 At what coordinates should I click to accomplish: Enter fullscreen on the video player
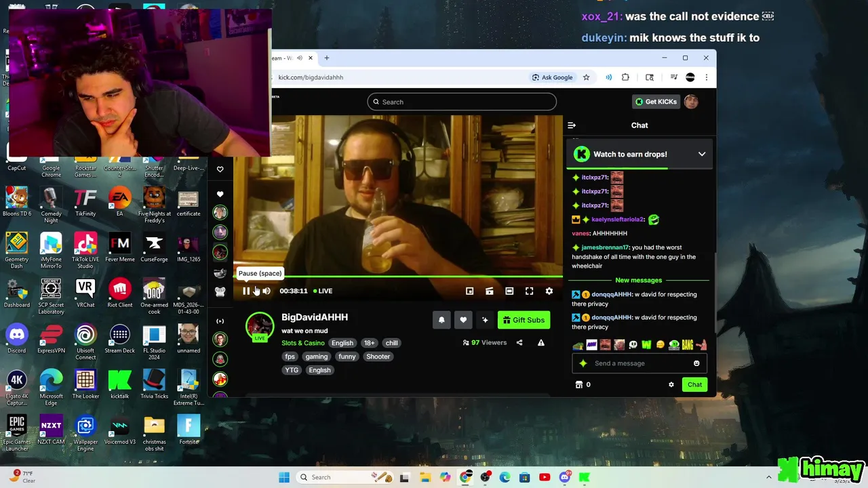530,291
